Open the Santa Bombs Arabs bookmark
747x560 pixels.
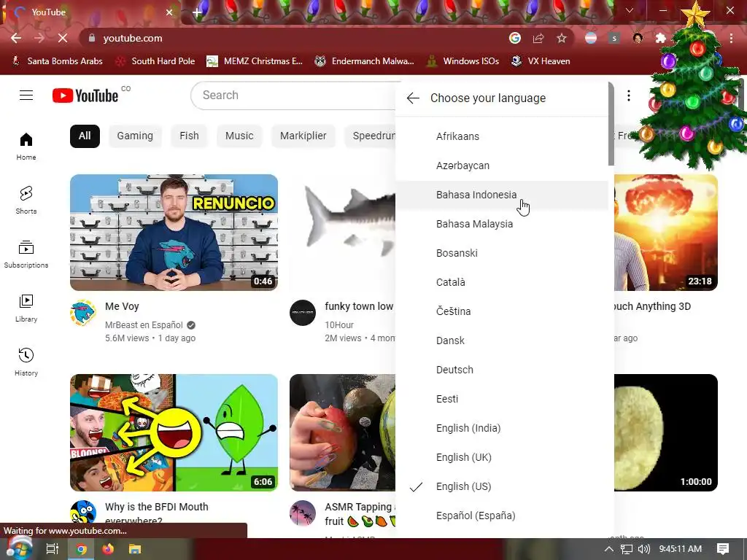point(57,61)
